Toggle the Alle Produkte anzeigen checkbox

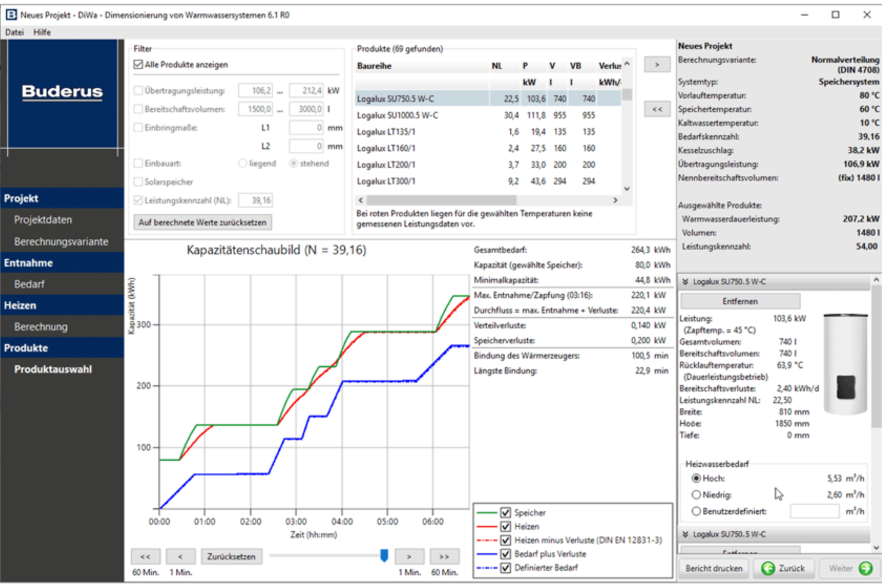click(138, 64)
